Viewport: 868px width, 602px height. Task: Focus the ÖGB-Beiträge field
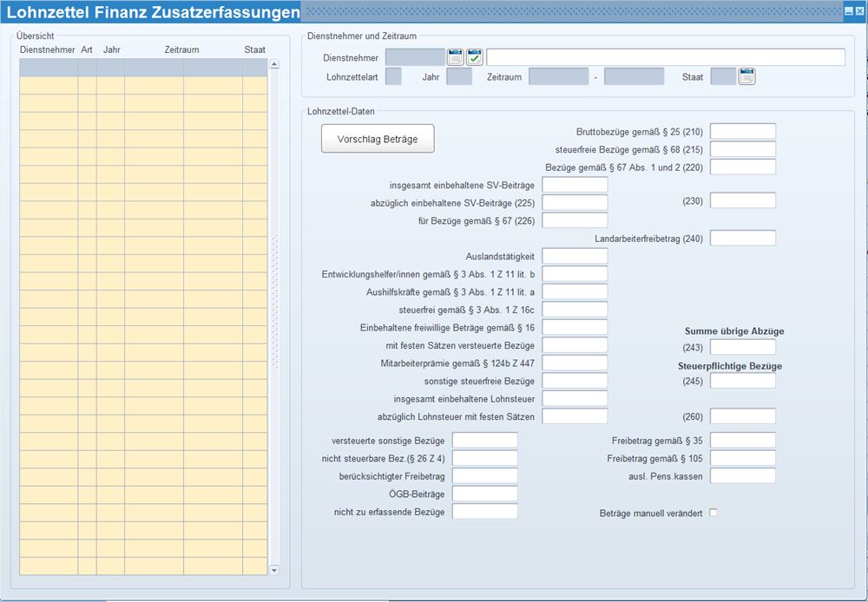pos(485,494)
